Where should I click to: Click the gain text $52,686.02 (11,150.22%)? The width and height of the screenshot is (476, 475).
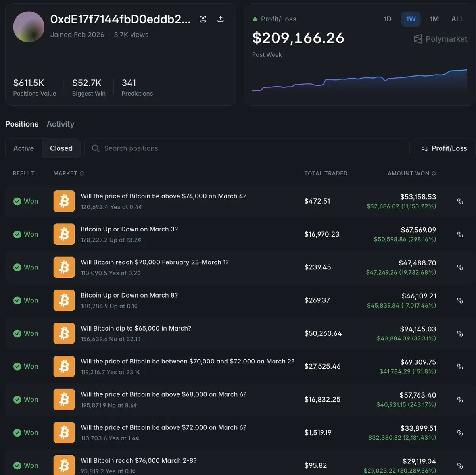401,206
